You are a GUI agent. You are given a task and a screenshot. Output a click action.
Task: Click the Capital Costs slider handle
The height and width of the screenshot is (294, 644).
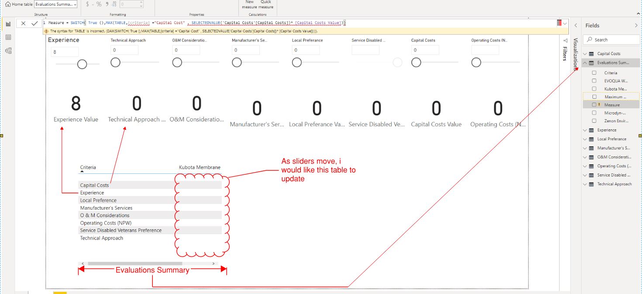(416, 62)
